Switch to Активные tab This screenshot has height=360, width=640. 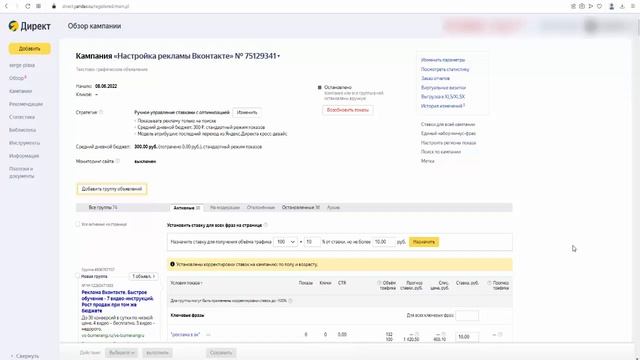click(187, 208)
